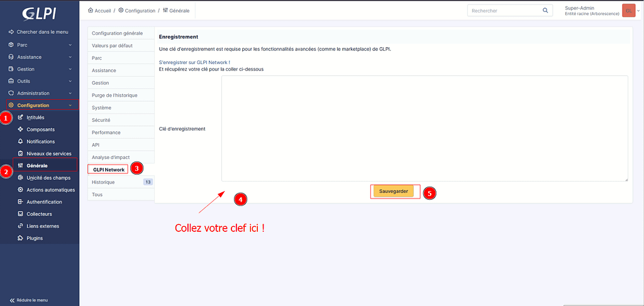
Task: Click into the Clé d'enregistrement text area
Action: pos(425,128)
